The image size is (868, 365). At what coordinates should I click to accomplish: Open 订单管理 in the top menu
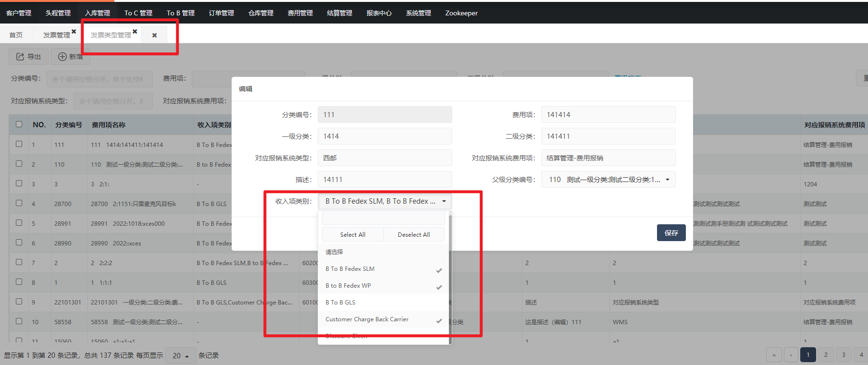click(x=222, y=13)
